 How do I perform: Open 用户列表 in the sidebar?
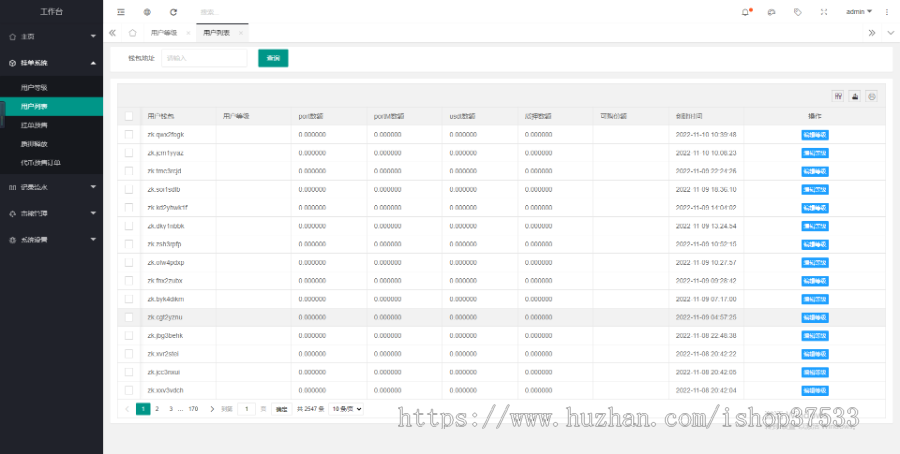point(52,106)
